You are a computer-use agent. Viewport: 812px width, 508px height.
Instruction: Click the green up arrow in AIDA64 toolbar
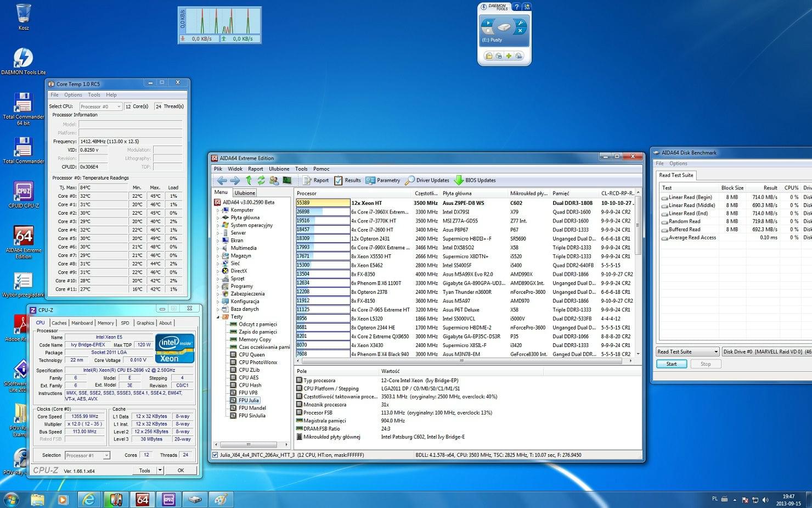coord(249,180)
